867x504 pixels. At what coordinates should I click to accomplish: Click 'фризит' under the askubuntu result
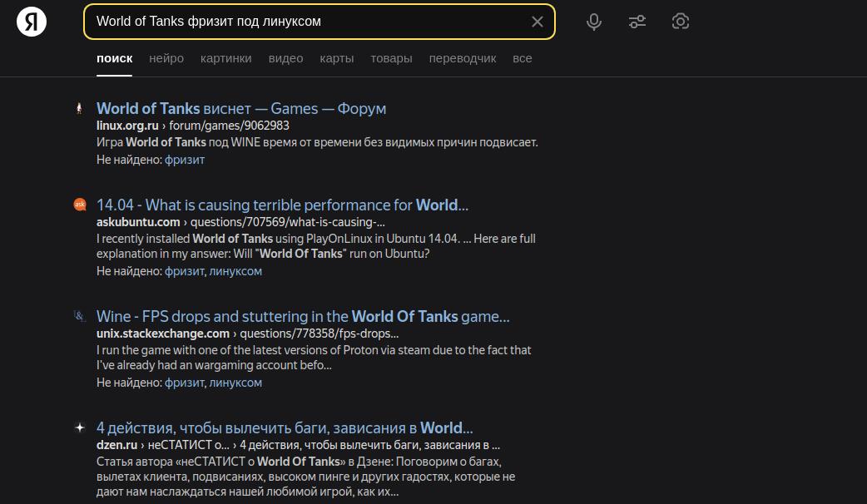pos(185,271)
